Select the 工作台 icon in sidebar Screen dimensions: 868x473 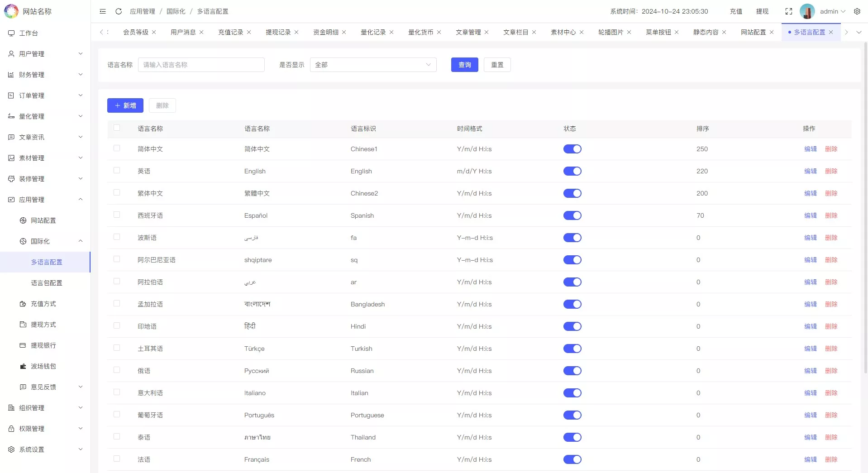(11, 33)
